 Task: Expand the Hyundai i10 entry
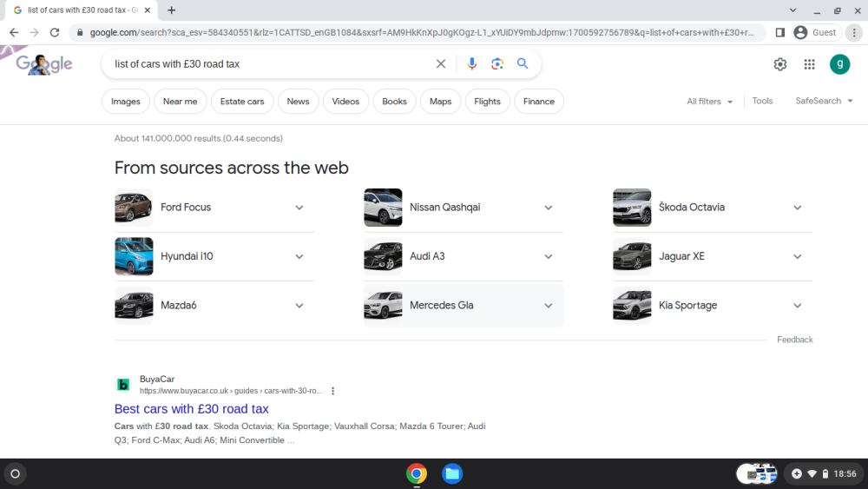(299, 256)
